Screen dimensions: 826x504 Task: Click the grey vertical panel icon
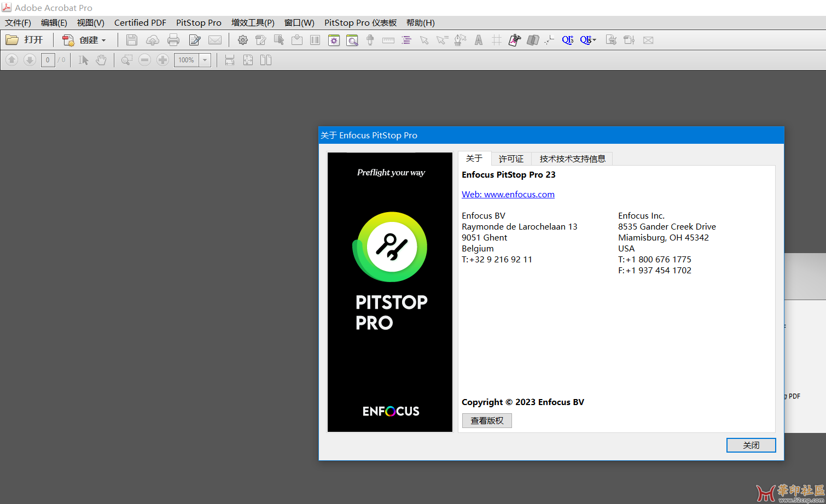click(x=315, y=40)
